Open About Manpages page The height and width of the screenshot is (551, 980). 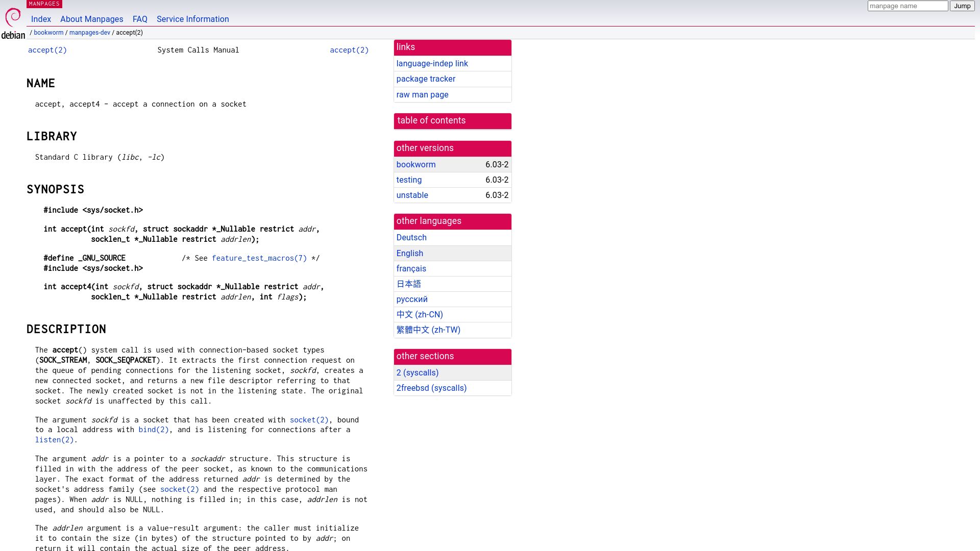[x=92, y=19]
